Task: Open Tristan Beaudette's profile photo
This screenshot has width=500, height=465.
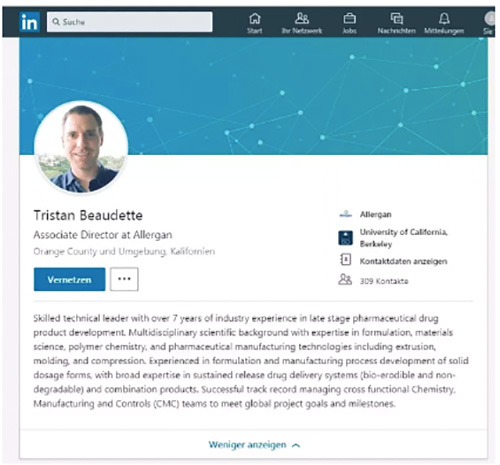Action: 81,147
